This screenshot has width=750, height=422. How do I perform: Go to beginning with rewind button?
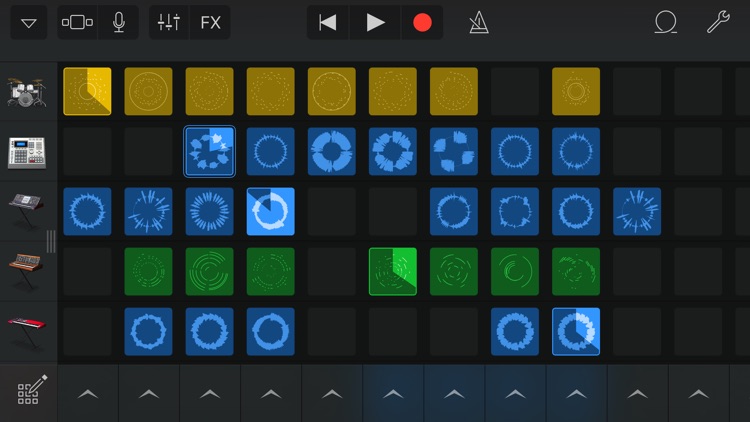(x=328, y=22)
